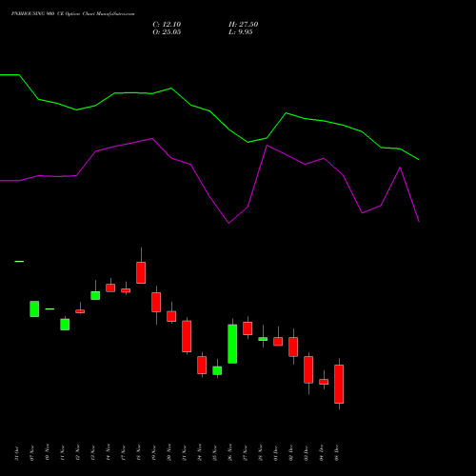Click the '25 Nov' date axis label

pos(215,453)
